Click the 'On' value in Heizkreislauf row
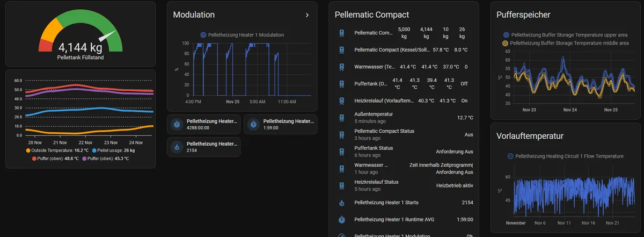 [x=464, y=100]
